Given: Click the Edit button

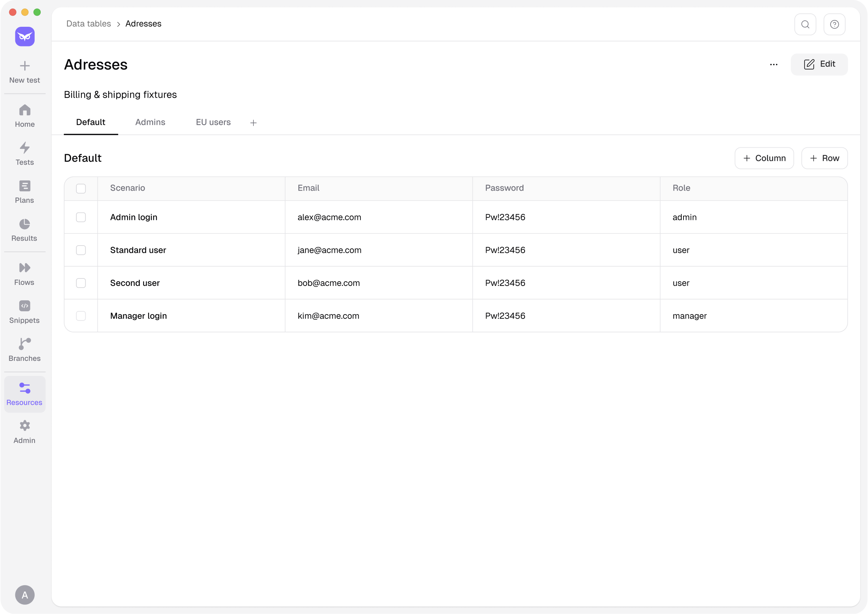Looking at the screenshot, I should (819, 64).
